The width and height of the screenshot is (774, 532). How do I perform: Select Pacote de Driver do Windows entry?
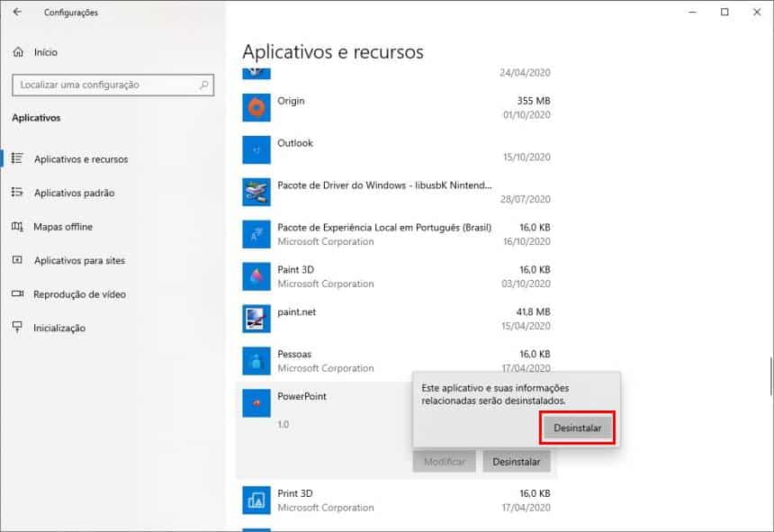point(384,185)
